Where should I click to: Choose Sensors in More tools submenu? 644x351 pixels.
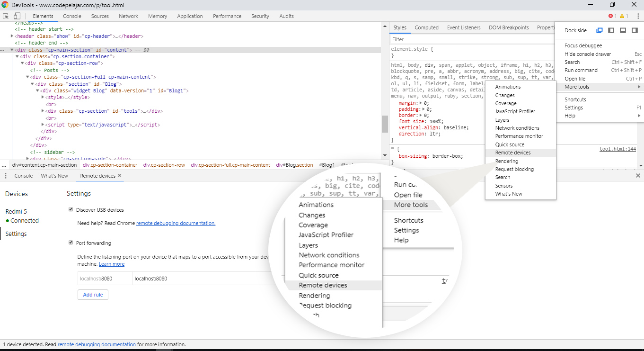click(520, 186)
